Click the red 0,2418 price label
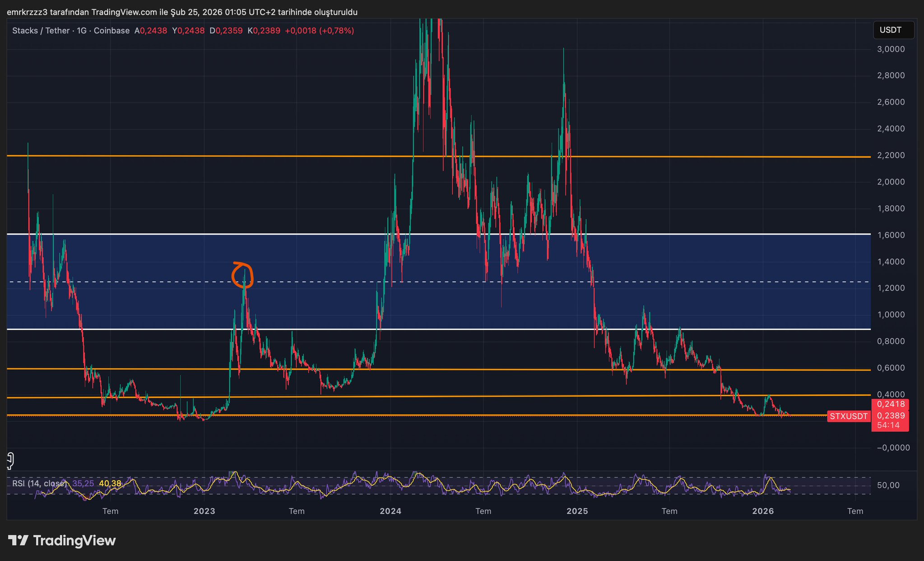This screenshot has height=561, width=924. click(890, 404)
